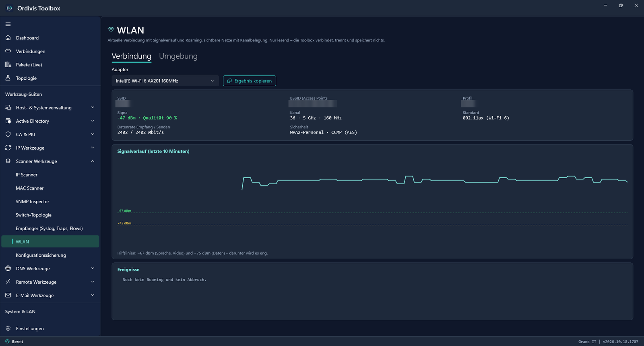The image size is (644, 346).
Task: Click the Active Directory icon
Action: click(8, 121)
